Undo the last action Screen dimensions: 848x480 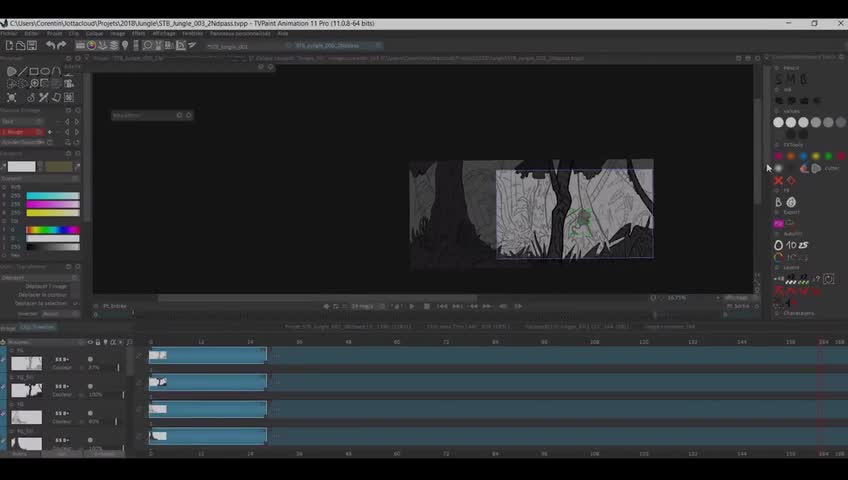50,45
